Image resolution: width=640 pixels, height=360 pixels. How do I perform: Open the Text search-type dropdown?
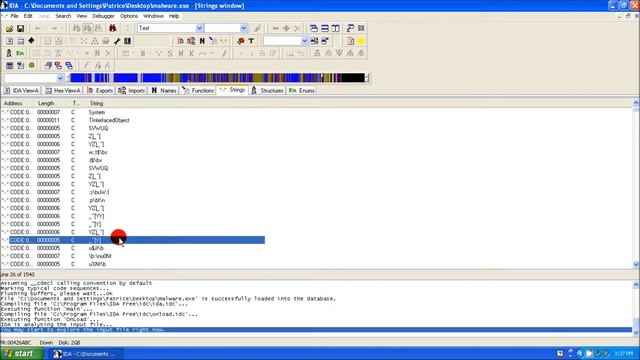point(199,28)
